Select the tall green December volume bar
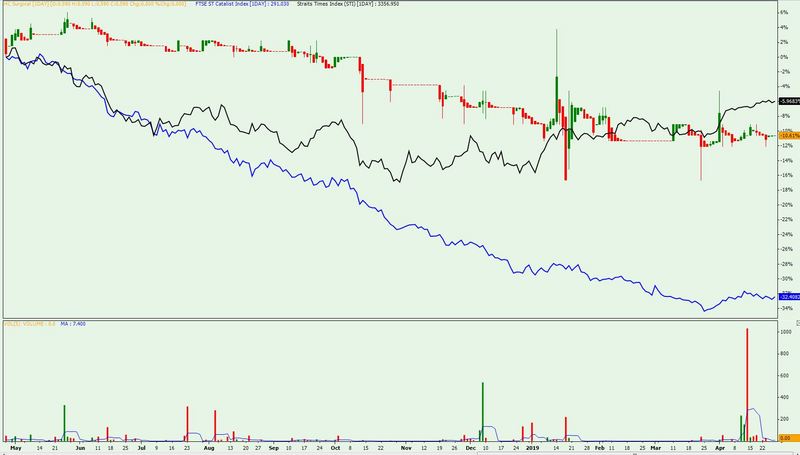800x455 pixels. 482,412
